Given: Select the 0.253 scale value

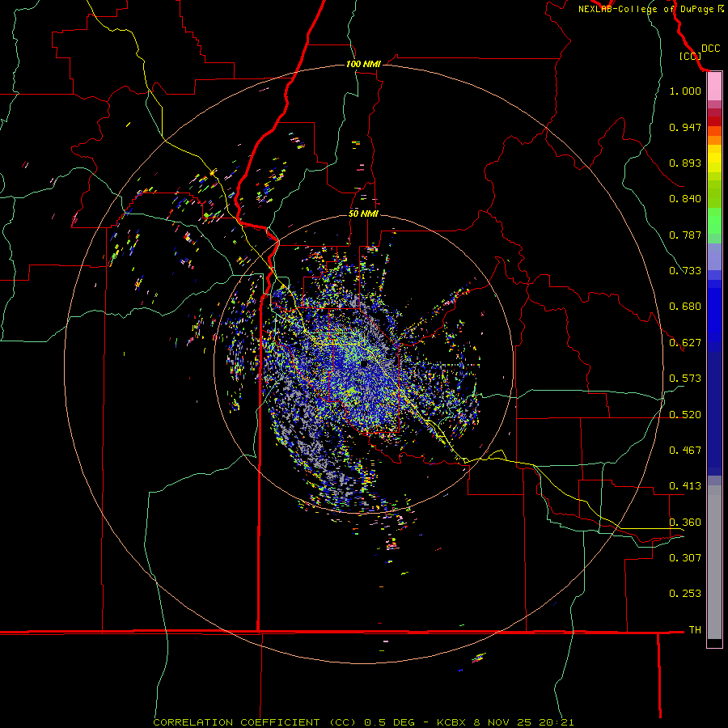Looking at the screenshot, I should pyautogui.click(x=685, y=594).
